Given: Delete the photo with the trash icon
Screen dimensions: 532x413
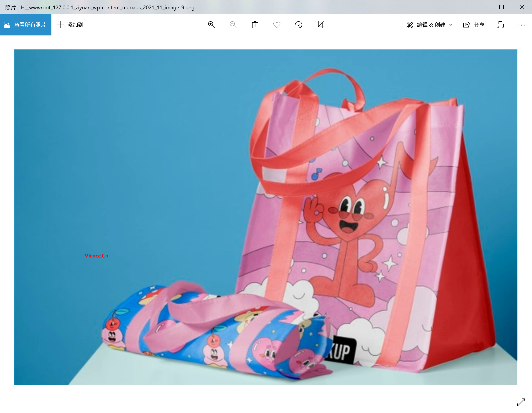Looking at the screenshot, I should [255, 25].
